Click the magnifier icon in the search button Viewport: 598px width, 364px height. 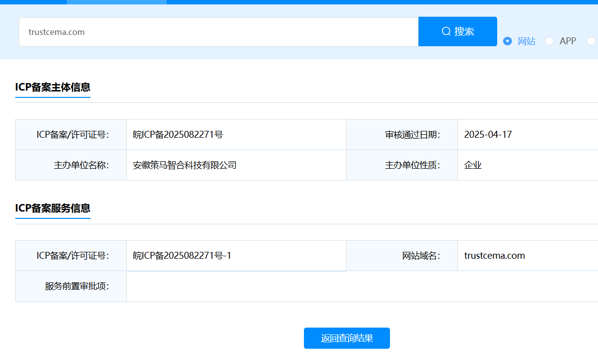click(x=446, y=31)
